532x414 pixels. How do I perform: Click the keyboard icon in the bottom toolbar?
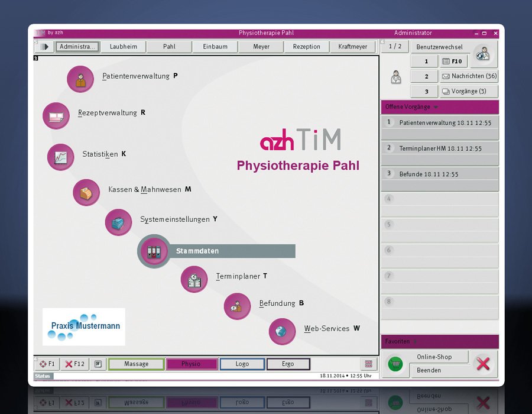click(368, 364)
